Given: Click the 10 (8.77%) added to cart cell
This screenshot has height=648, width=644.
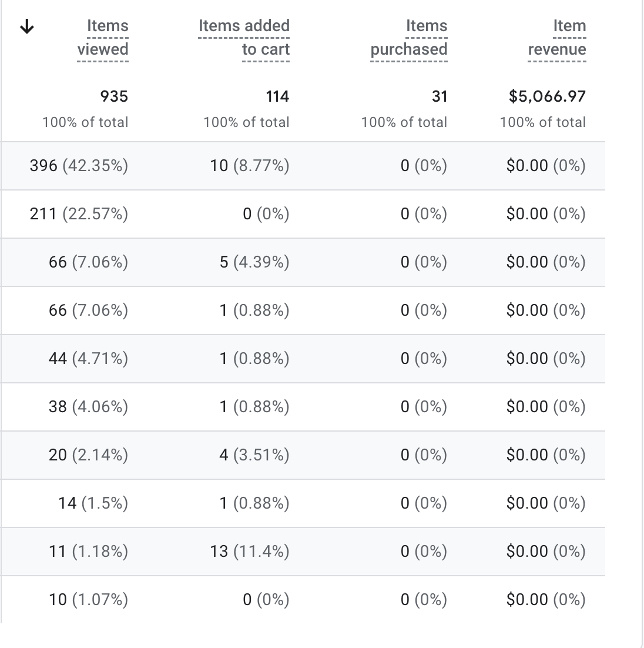Looking at the screenshot, I should tap(250, 166).
